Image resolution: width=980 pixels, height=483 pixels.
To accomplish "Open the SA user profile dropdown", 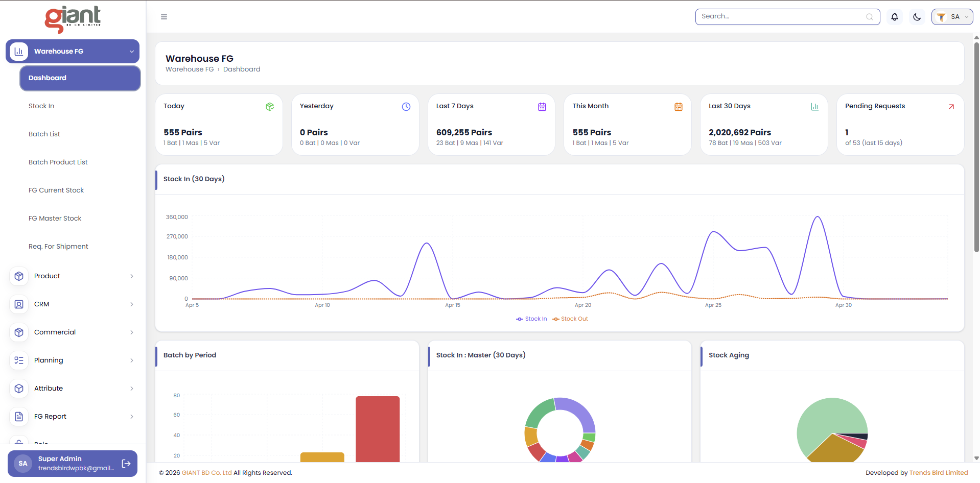I will pos(952,17).
